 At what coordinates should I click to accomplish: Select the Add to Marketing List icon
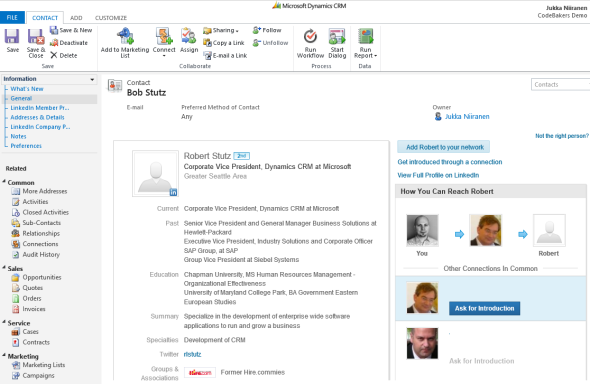pos(125,36)
